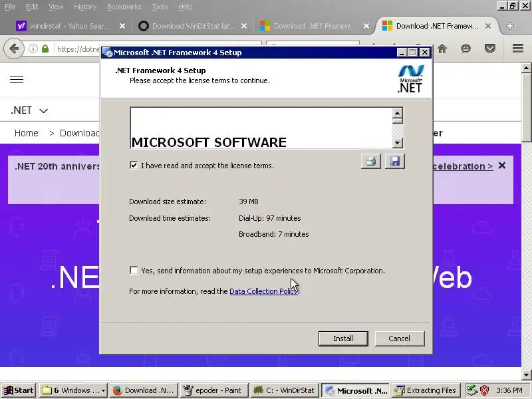Open the webpage hamburger navigation menu
The image size is (532, 399).
coord(17,80)
